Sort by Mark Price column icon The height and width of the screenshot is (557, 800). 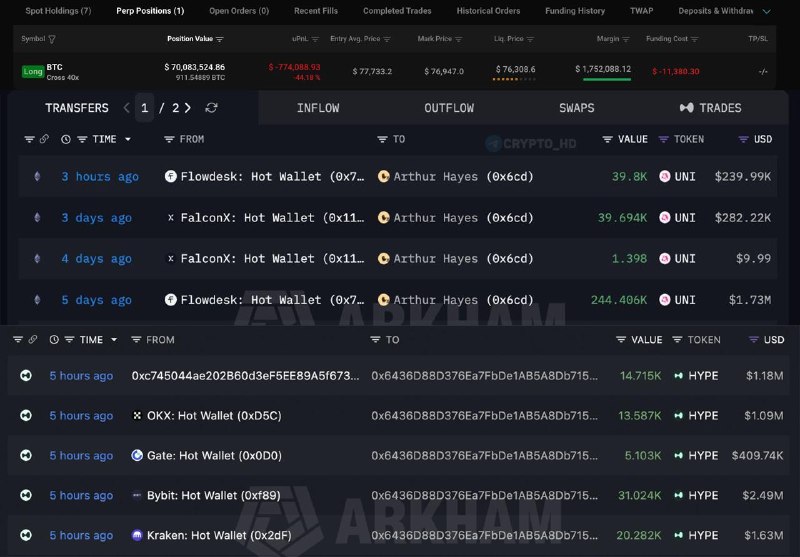click(x=458, y=39)
